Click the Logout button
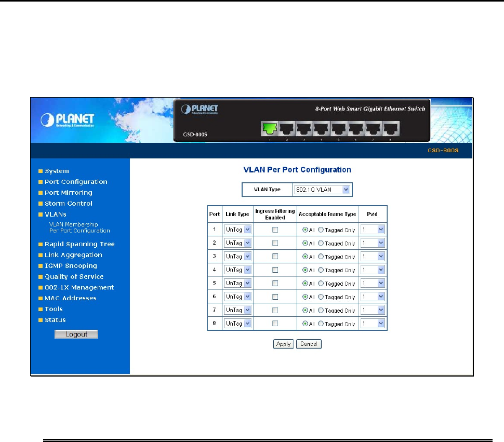 click(76, 334)
